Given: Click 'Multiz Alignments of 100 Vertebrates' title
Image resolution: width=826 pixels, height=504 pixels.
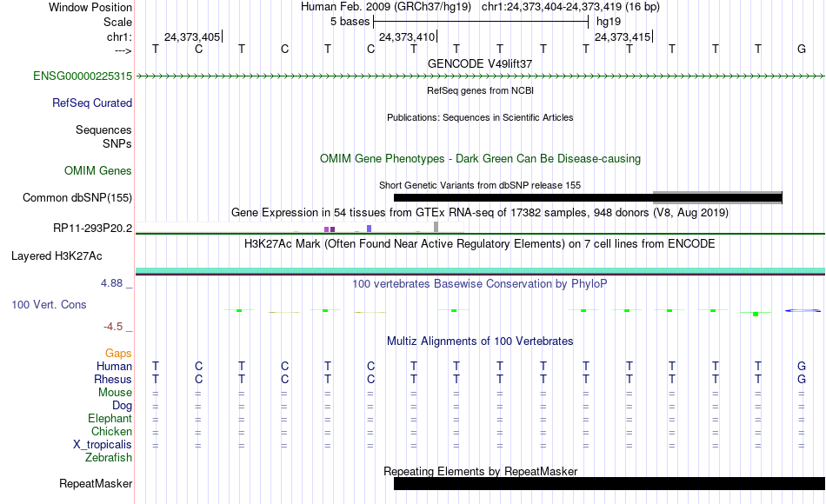Looking at the screenshot, I should click(x=480, y=342).
